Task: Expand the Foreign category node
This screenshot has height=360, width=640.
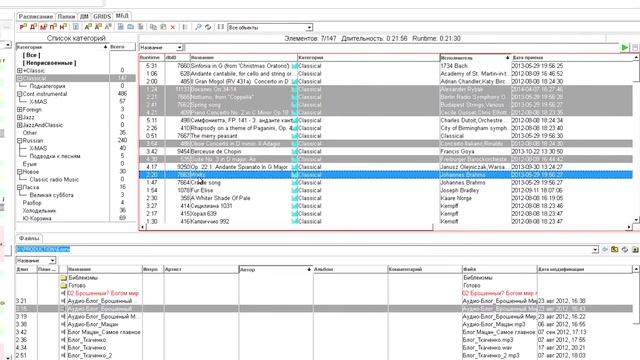Action: [x=19, y=109]
